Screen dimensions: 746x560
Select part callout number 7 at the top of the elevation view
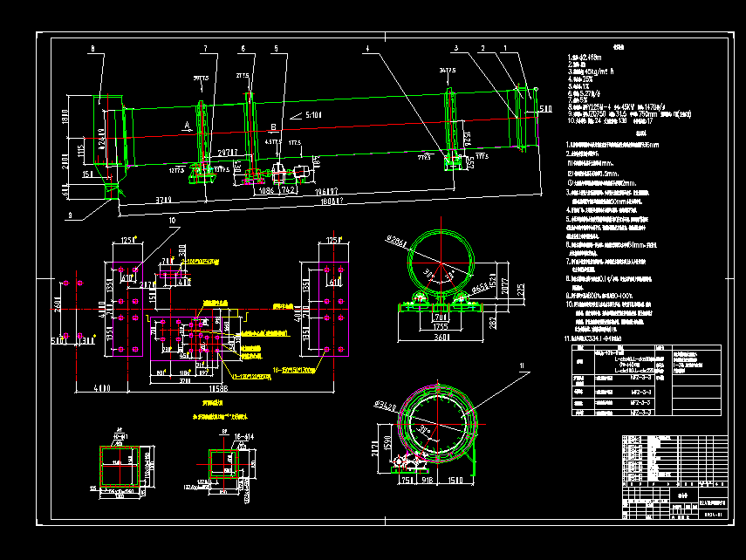tap(206, 49)
